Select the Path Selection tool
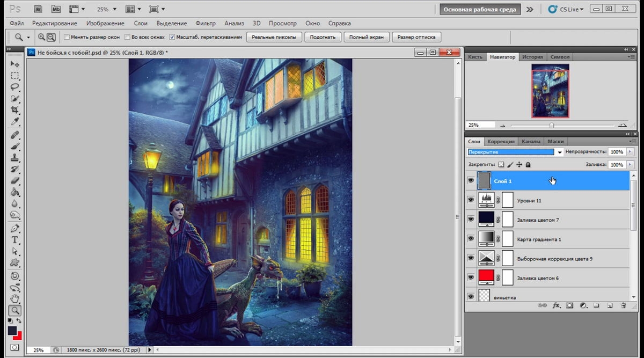The width and height of the screenshot is (644, 358). pyautogui.click(x=15, y=252)
